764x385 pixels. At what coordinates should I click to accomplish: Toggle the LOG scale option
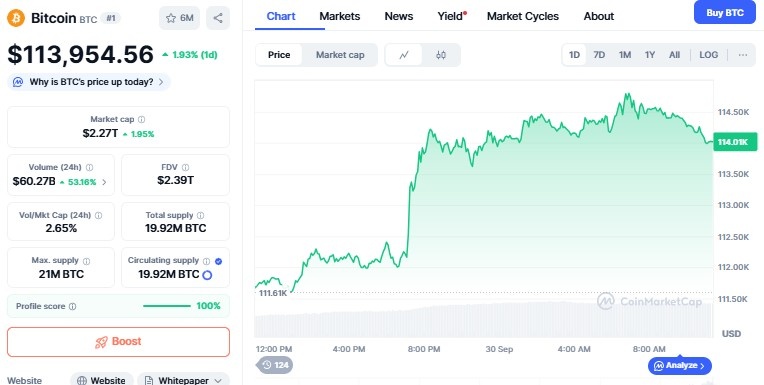[708, 55]
